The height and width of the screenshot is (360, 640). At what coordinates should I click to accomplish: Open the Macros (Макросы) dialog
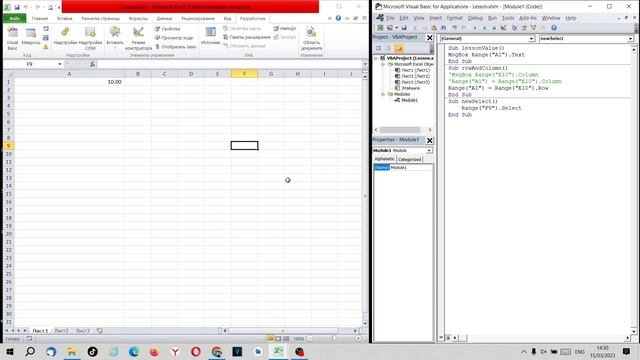[x=31, y=37]
